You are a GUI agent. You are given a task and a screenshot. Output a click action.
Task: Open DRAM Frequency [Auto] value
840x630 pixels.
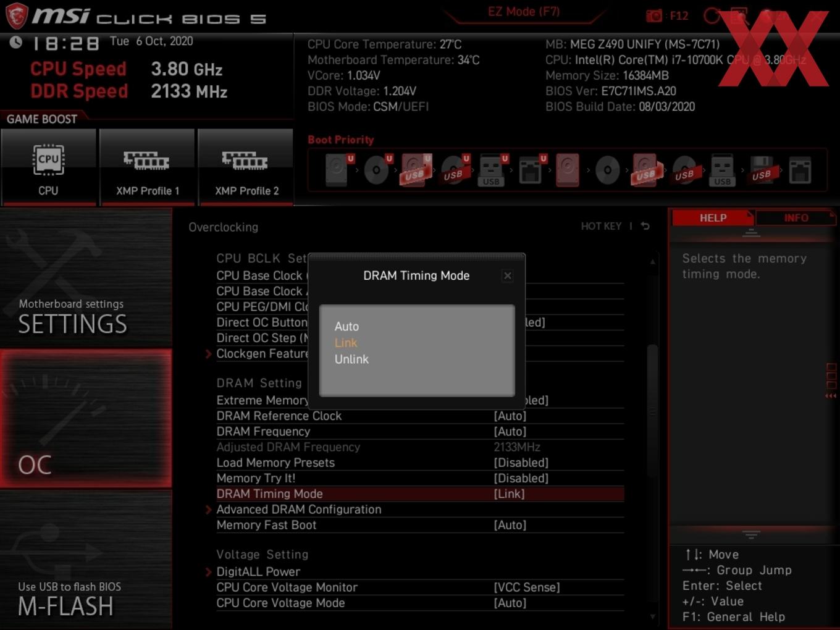click(510, 432)
